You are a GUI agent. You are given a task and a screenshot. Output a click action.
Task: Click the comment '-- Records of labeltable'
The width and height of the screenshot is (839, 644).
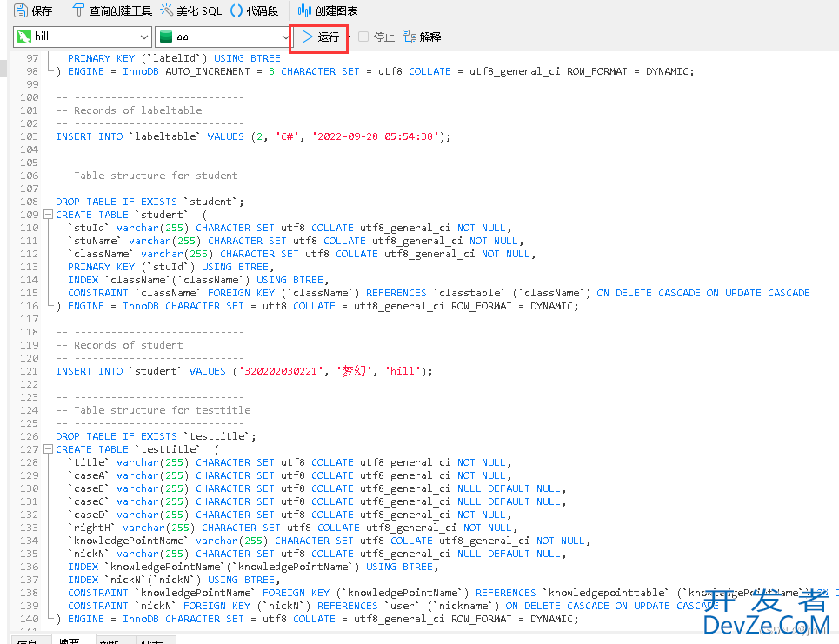[129, 110]
